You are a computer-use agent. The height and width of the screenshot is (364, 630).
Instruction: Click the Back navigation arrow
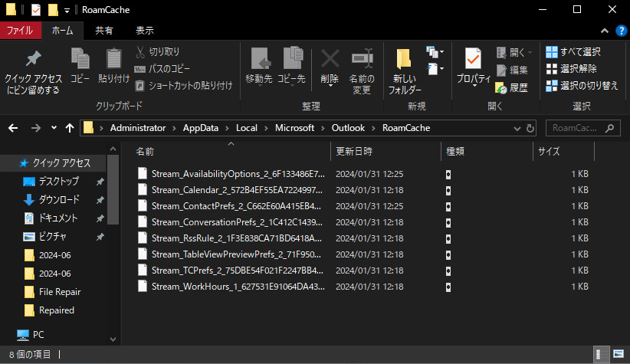tap(13, 128)
